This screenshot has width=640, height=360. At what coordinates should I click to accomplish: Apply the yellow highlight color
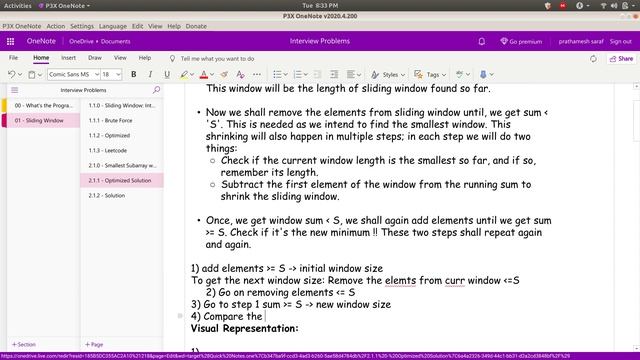[x=184, y=74]
